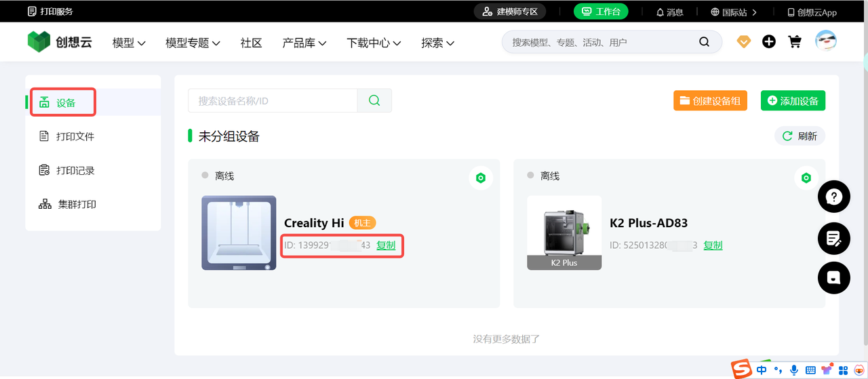
Task: Select 设备 in the left sidebar
Action: coord(93,102)
